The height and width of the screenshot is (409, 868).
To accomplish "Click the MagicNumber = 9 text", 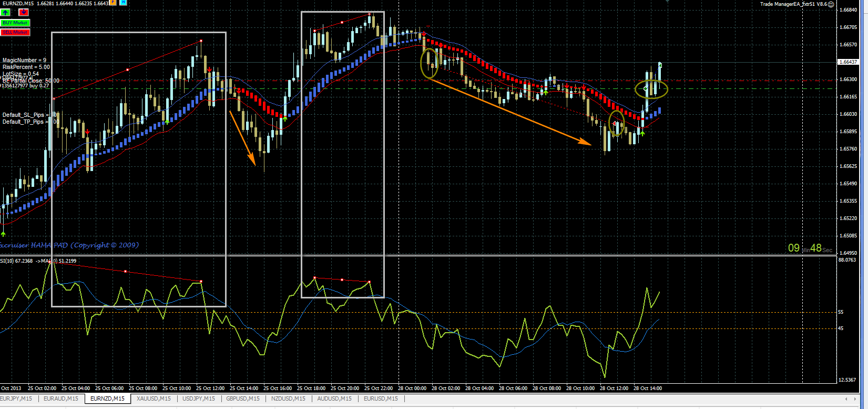I will 24,61.
